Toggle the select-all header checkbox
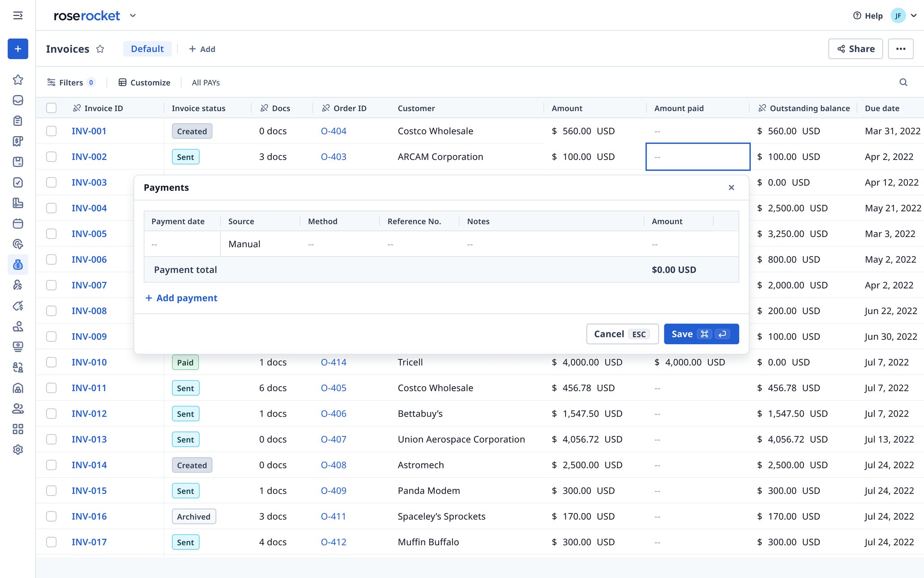Viewport: 924px width, 578px height. click(51, 108)
